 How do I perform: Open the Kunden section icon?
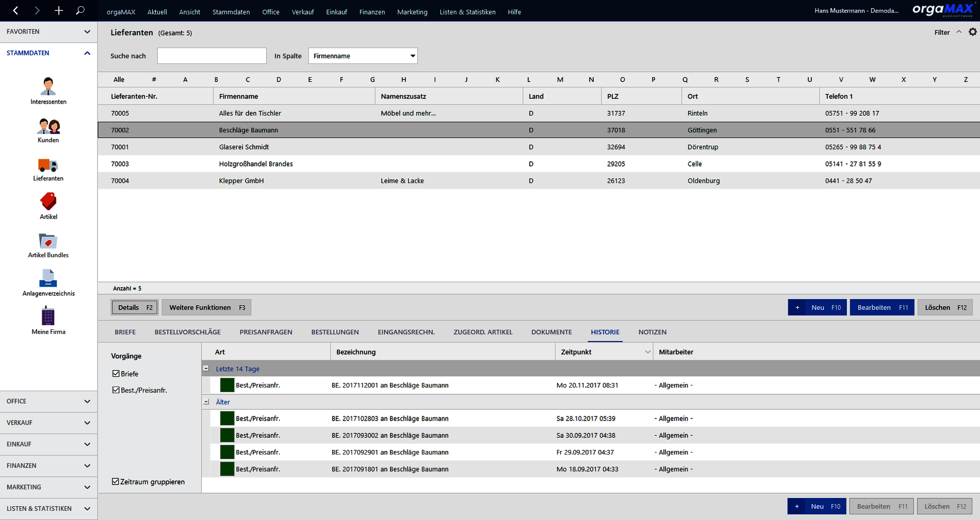[x=48, y=126]
